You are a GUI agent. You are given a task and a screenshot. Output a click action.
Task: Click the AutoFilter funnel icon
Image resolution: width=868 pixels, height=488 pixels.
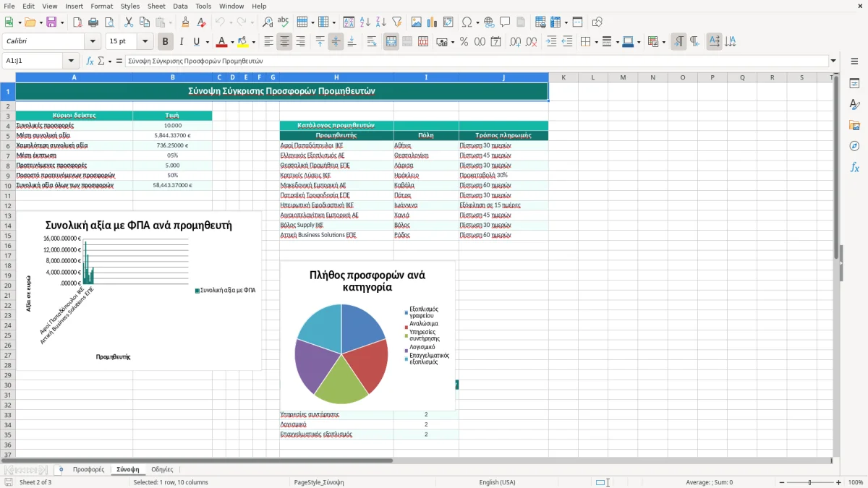click(x=397, y=22)
